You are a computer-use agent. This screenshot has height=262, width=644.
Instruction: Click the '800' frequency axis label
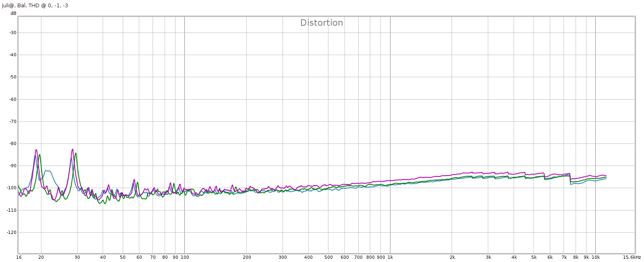pos(371,258)
